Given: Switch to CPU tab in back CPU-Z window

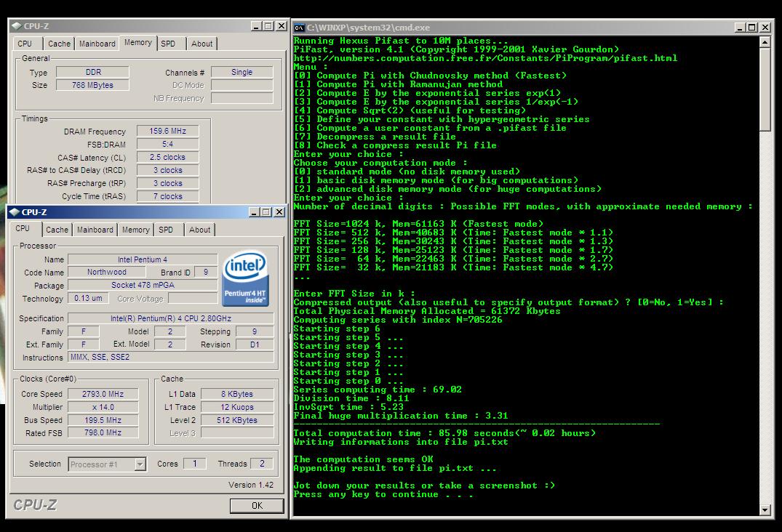Looking at the screenshot, I should [x=25, y=44].
